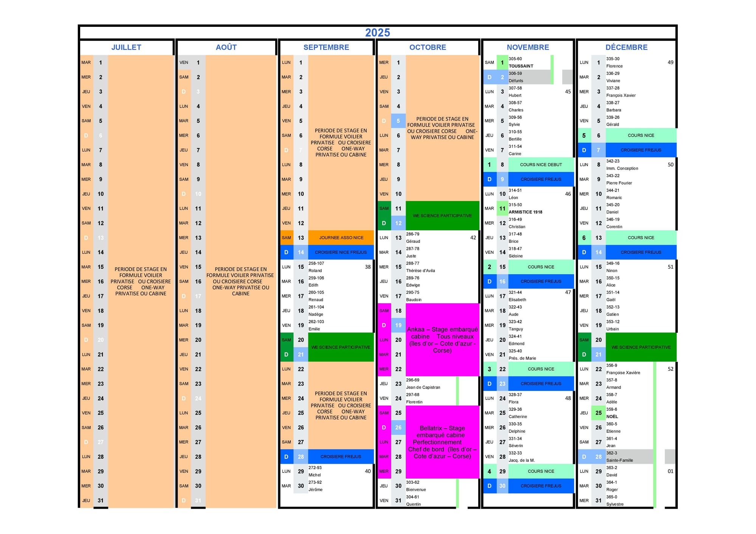Click the Bellatrix stage embarqué block
Screen dimensions: 756x534
pos(442,442)
